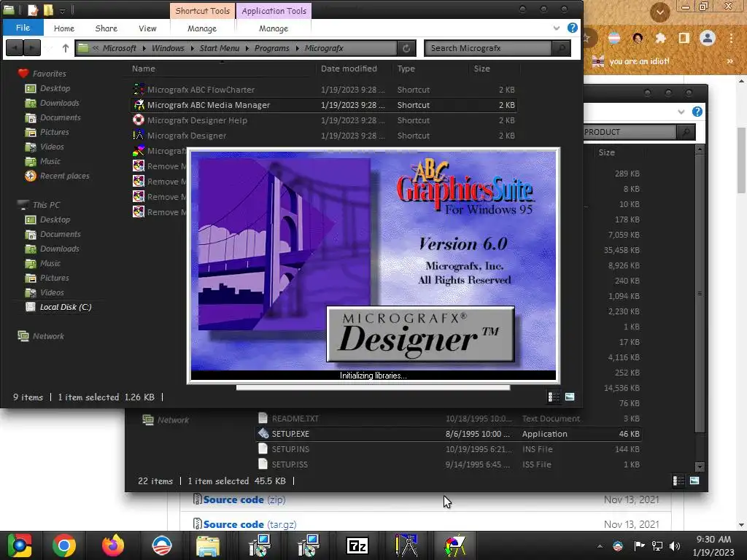Click Source code (zip) link

[244, 499]
